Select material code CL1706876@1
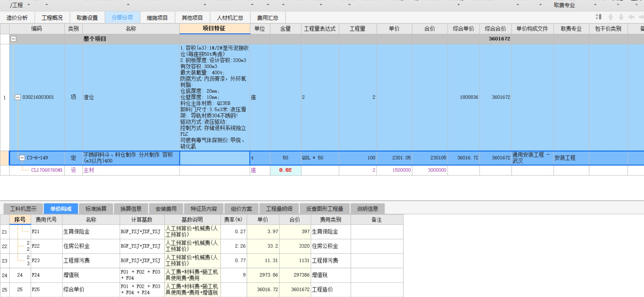This screenshot has height=297, width=644. click(47, 170)
